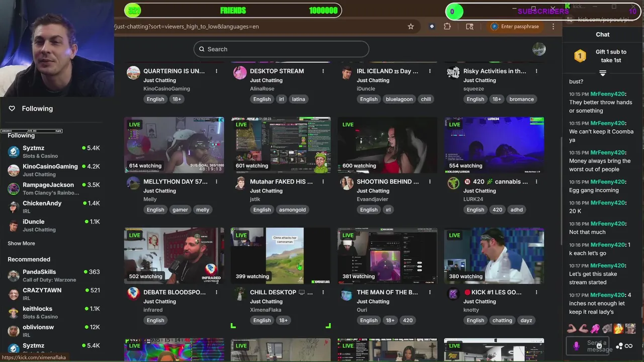Image resolution: width=644 pixels, height=362 pixels.
Task: Collapse the gift sub leaderboard arrow
Action: (603, 73)
